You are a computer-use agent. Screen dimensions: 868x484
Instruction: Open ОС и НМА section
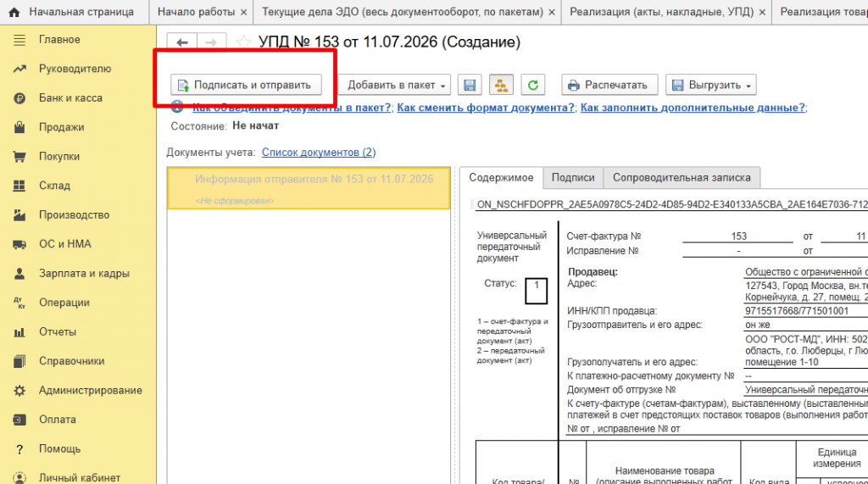[x=64, y=244]
